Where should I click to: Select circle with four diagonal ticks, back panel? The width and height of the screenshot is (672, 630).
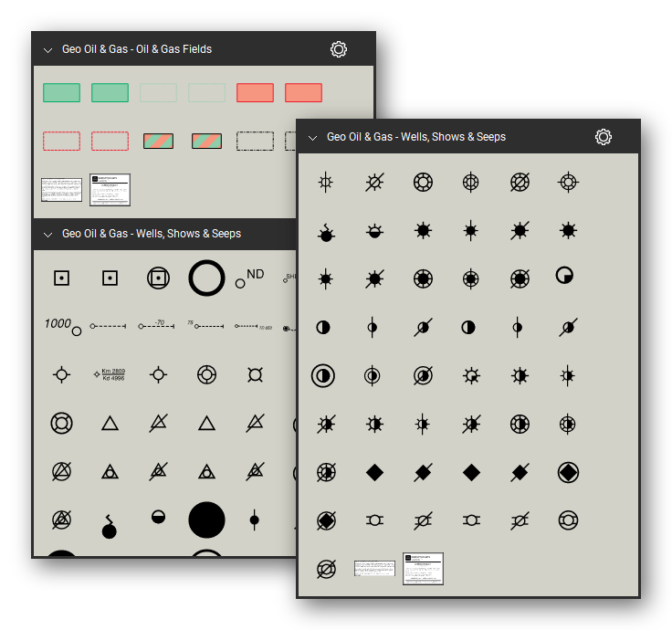point(255,374)
